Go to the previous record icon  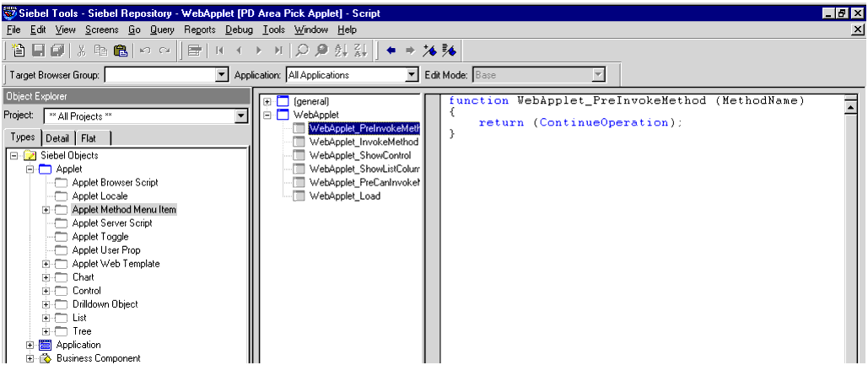[x=240, y=51]
